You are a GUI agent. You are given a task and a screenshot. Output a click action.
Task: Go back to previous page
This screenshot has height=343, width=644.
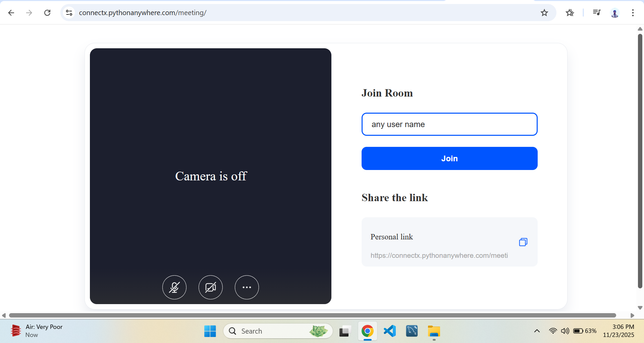11,13
